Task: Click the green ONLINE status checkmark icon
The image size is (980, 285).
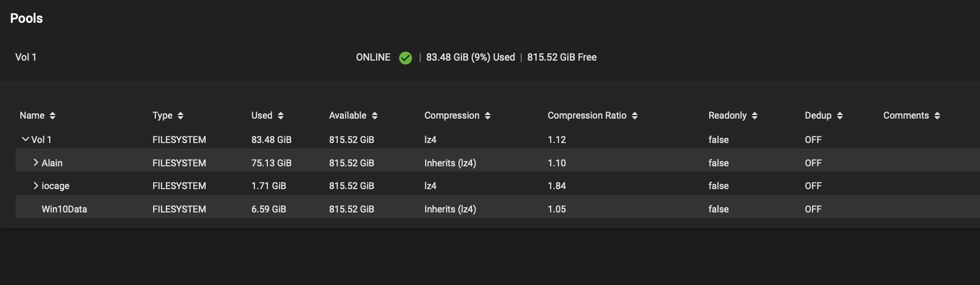Action: [406, 58]
